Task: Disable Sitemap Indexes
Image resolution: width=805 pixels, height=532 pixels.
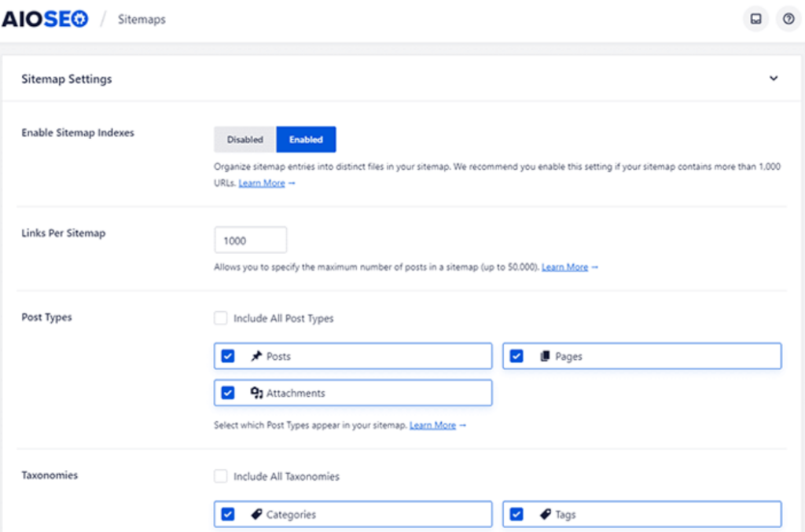Action: click(244, 139)
